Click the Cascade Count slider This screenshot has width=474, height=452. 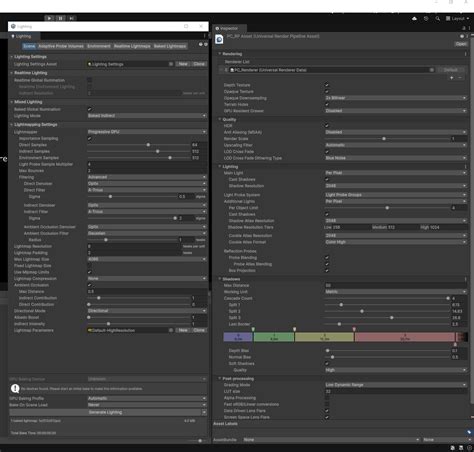coord(387,298)
